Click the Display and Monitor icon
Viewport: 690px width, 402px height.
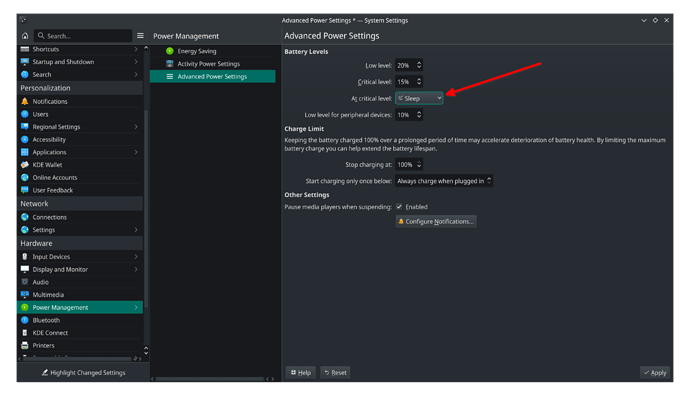click(x=25, y=270)
